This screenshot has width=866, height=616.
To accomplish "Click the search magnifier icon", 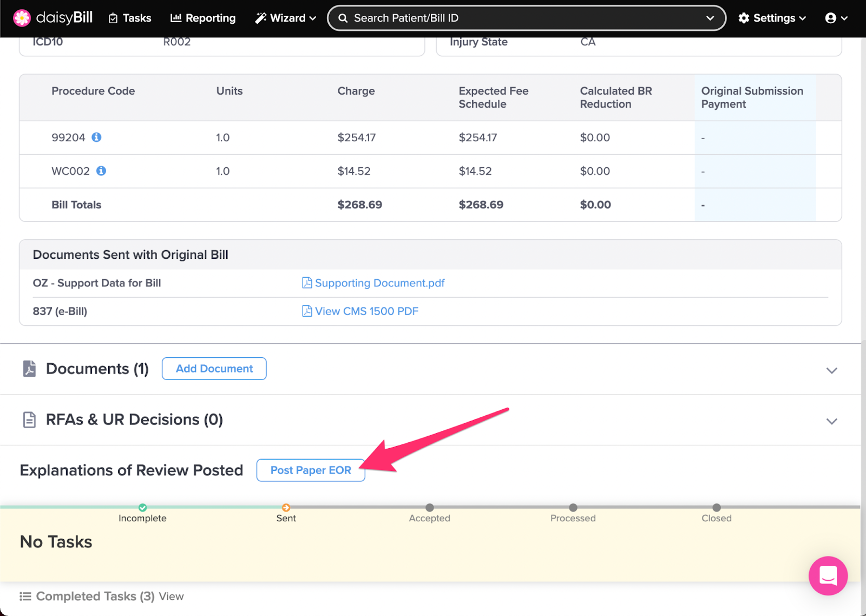I will (343, 18).
